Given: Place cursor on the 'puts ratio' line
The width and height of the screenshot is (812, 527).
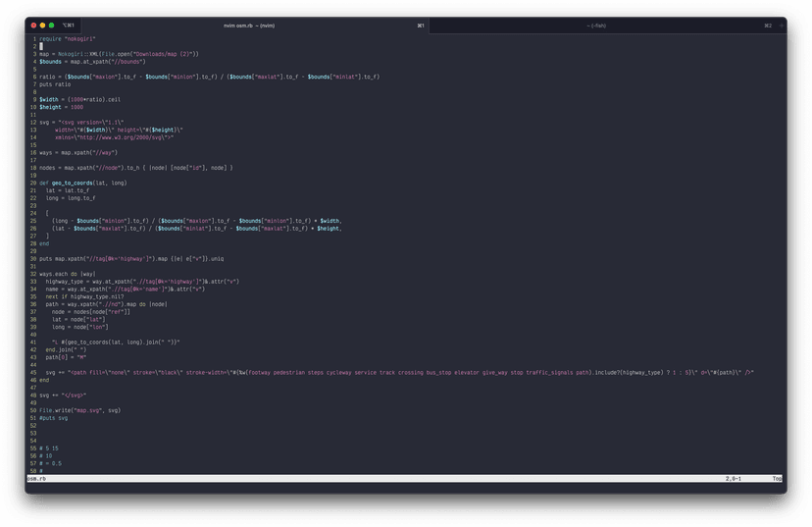Looking at the screenshot, I should pos(55,84).
